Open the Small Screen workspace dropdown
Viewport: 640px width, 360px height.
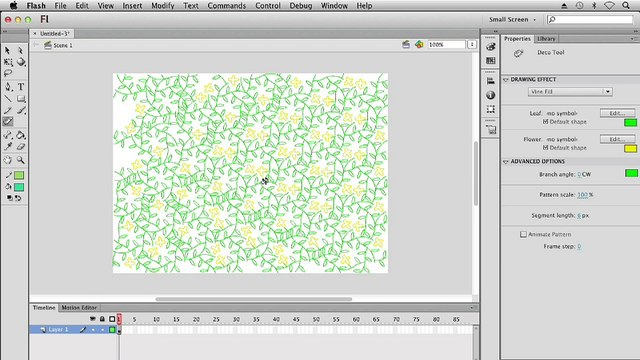point(513,20)
